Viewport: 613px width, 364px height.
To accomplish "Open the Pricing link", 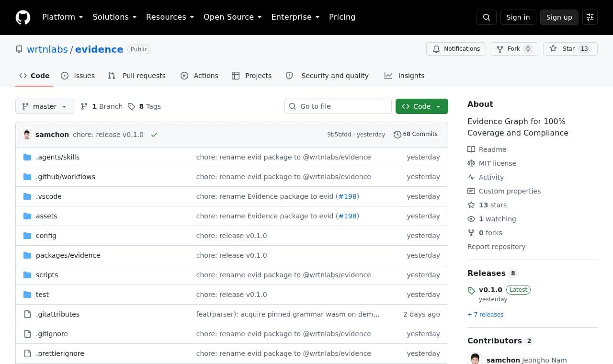I will (342, 17).
